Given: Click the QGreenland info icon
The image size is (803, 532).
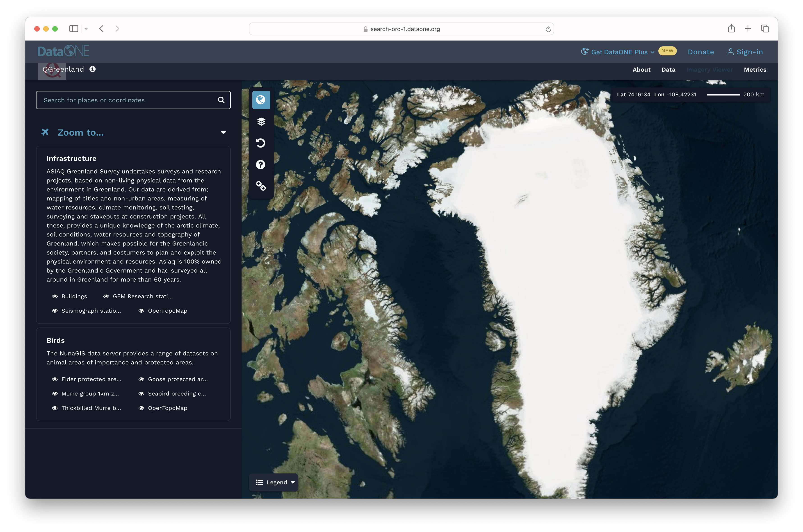Looking at the screenshot, I should pyautogui.click(x=92, y=69).
